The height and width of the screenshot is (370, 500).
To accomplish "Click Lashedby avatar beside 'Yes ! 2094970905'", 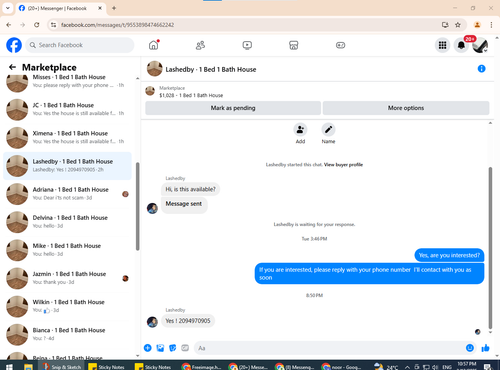I will [152, 322].
